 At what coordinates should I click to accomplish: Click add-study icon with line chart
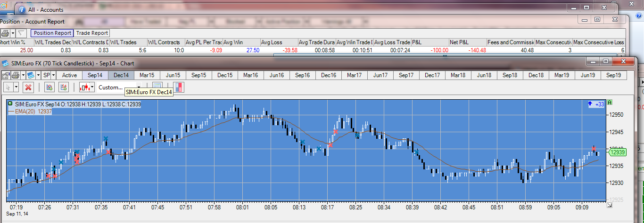tap(49, 87)
